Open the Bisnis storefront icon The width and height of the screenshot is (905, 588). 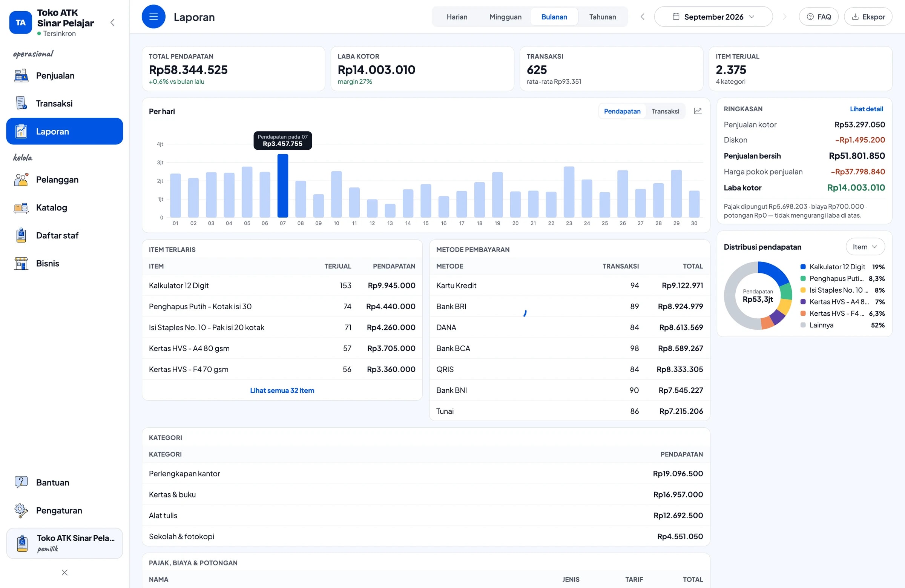pyautogui.click(x=21, y=264)
